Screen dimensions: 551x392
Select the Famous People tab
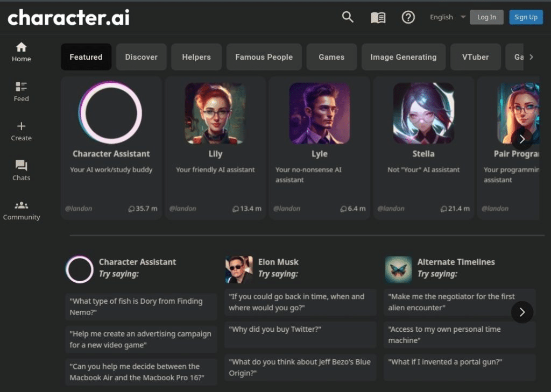coord(264,57)
